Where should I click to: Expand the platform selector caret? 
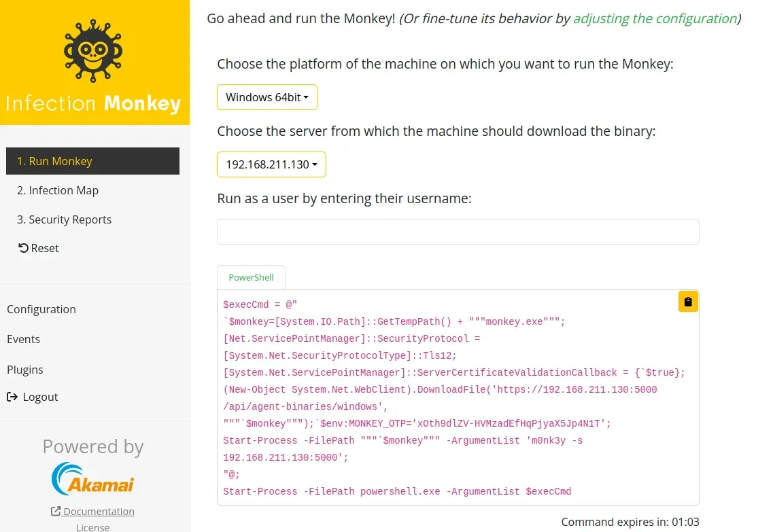(308, 96)
